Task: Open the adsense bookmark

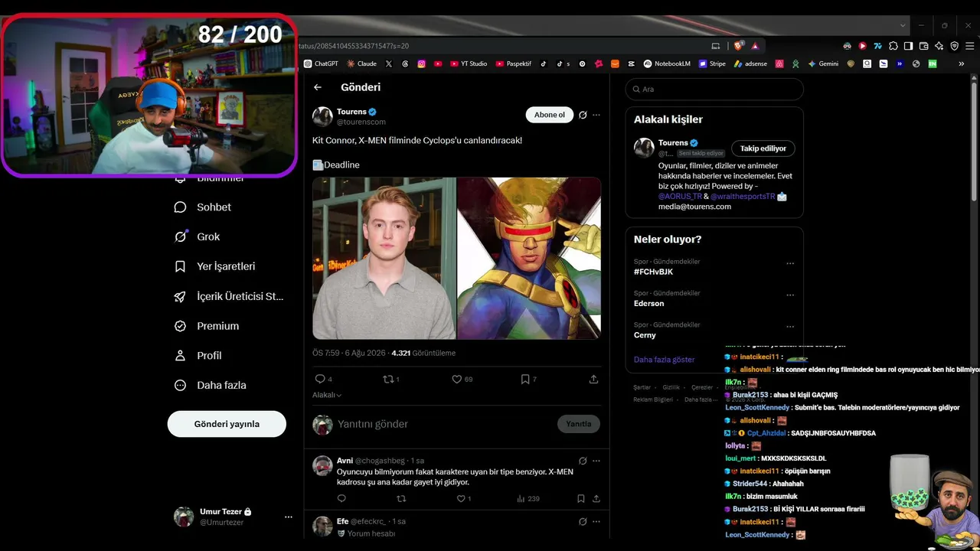Action: tap(751, 64)
